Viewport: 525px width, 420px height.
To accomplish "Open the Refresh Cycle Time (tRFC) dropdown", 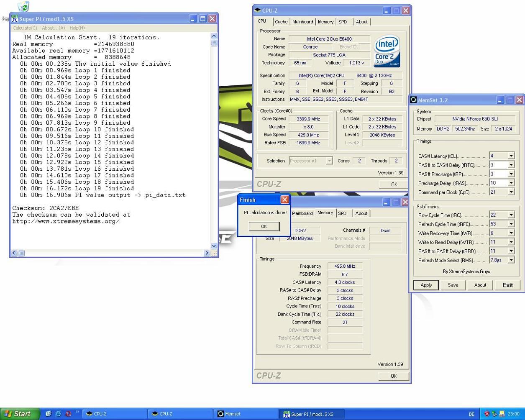I will pos(511,224).
